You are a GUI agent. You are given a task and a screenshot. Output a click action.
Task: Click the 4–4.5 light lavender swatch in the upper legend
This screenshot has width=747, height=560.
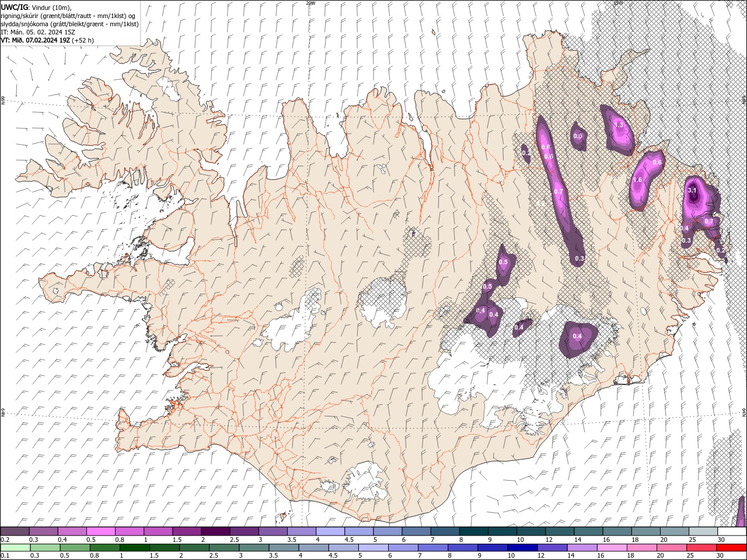330,531
